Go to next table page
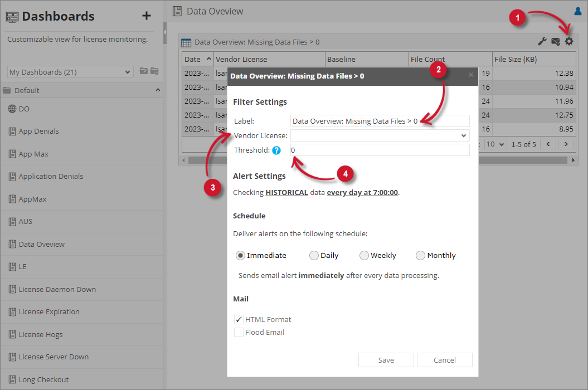Viewport: 588px width, 390px height. (566, 144)
